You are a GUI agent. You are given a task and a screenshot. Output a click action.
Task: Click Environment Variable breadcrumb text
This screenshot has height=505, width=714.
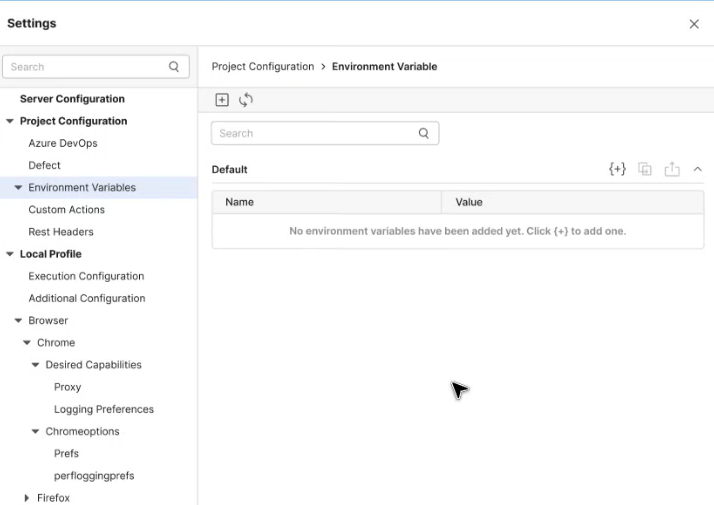[x=384, y=66]
